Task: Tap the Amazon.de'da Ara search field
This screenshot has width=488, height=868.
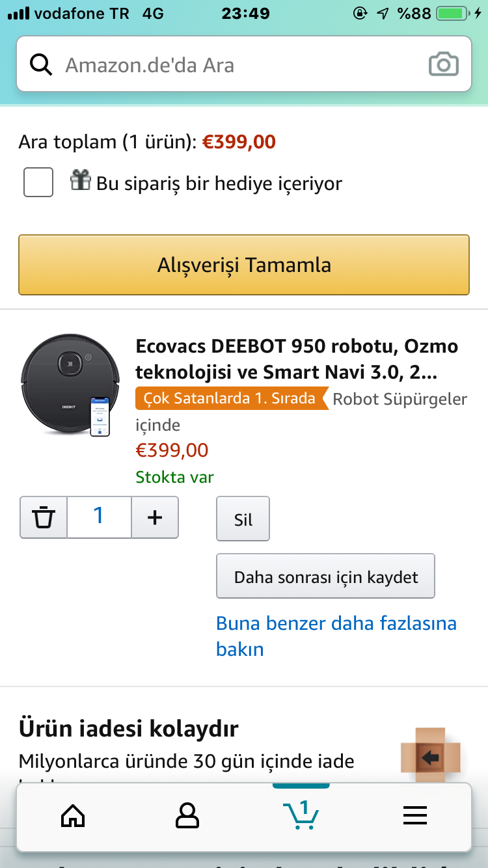Action: point(244,65)
